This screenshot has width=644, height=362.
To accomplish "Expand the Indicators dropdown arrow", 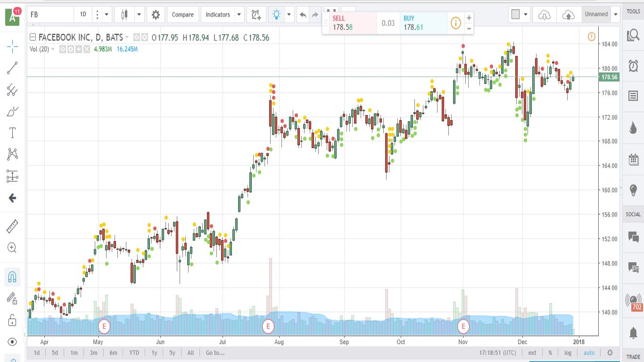I will click(239, 15).
